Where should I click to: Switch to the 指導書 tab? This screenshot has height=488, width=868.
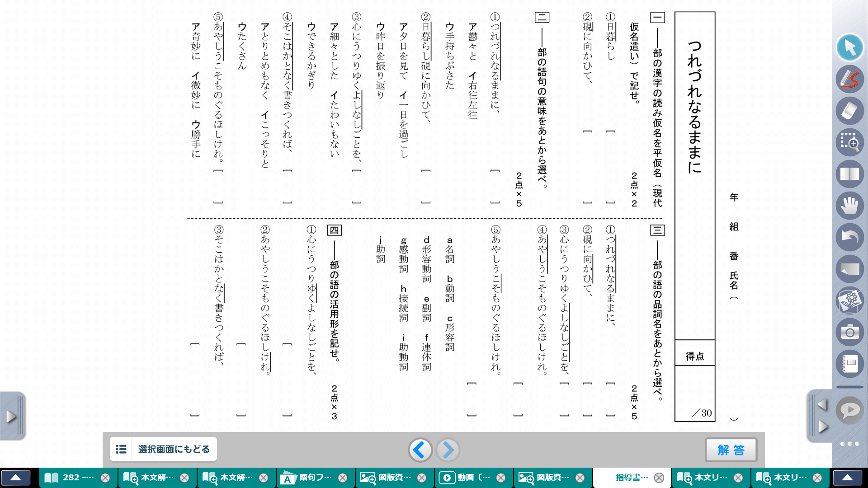point(630,477)
